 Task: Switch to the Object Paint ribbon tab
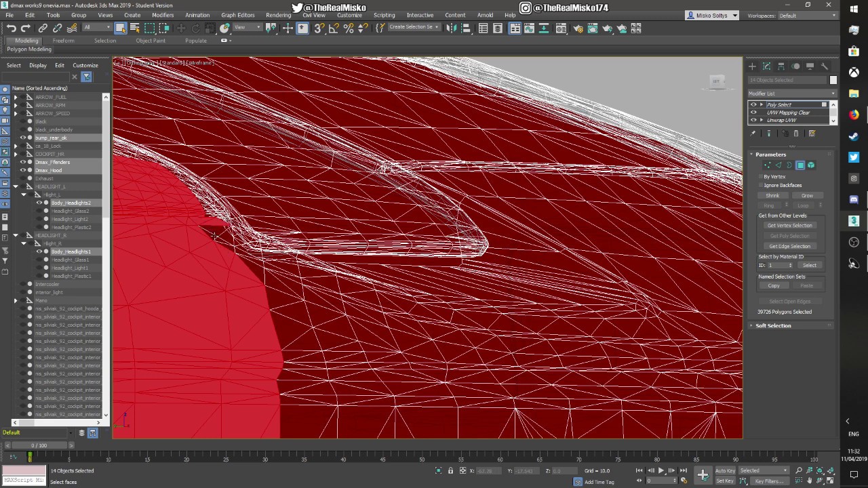click(151, 41)
